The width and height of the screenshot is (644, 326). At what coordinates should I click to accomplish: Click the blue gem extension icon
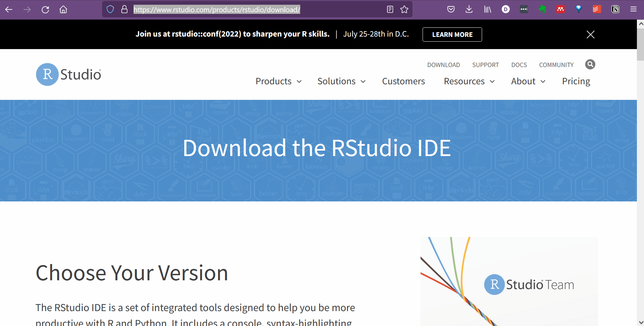click(579, 9)
